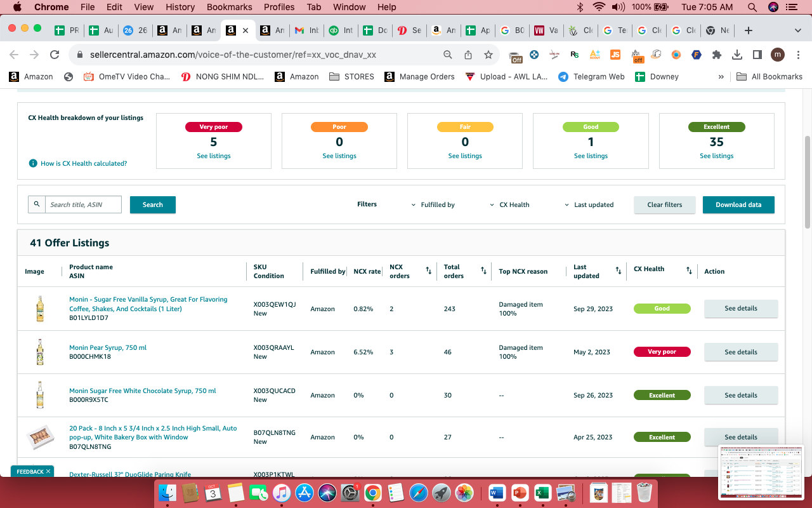The width and height of the screenshot is (812, 508).
Task: See details for Monin Pear Syrup
Action: [741, 352]
